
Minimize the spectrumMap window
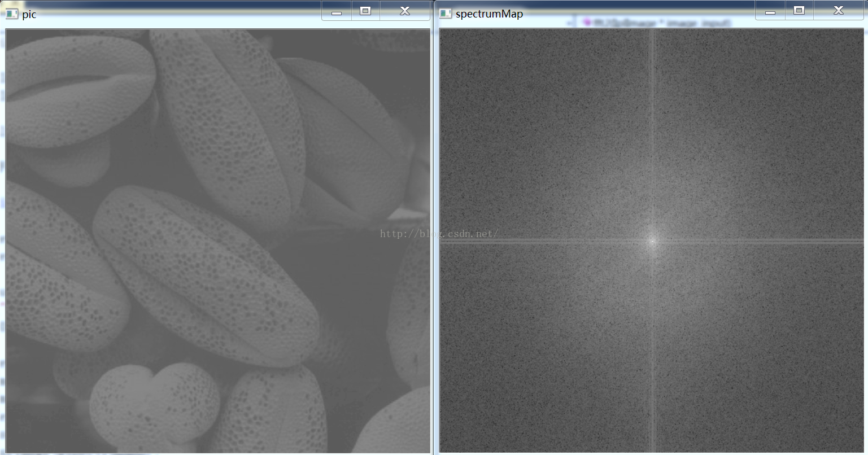pos(770,11)
